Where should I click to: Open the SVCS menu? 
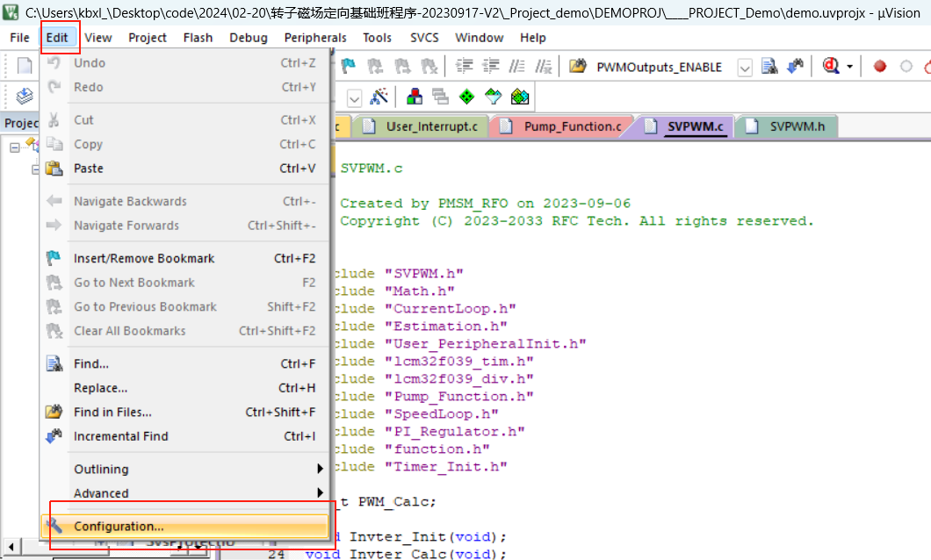coord(424,38)
